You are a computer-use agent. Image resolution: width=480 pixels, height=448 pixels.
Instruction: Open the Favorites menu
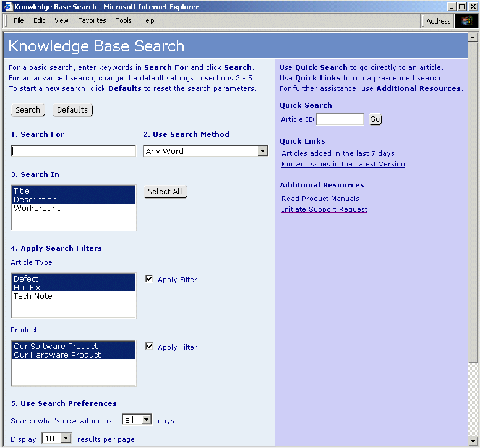tap(92, 20)
